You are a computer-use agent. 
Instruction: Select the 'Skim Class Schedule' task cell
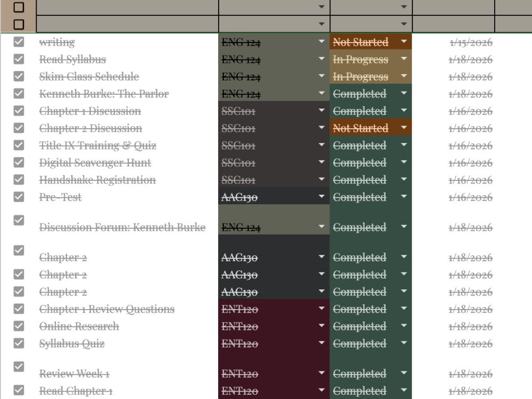[x=127, y=76]
